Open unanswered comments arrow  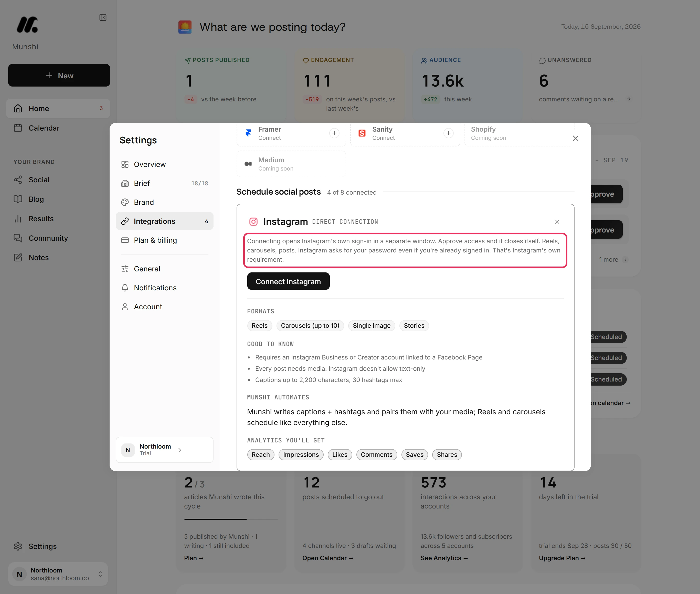(629, 99)
